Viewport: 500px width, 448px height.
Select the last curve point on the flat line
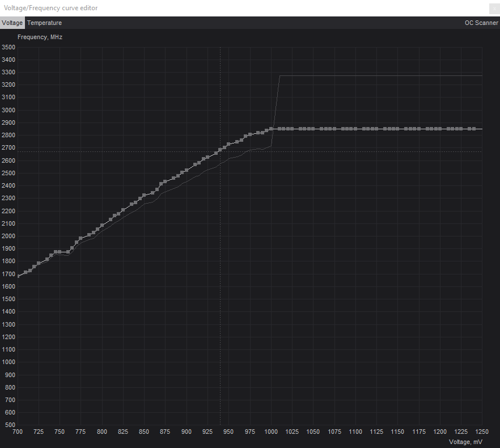(x=474, y=129)
